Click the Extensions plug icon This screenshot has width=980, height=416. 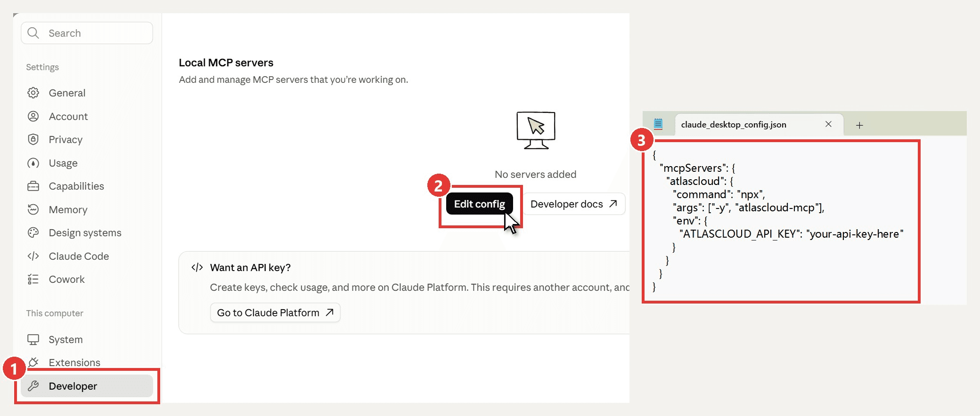(x=33, y=362)
